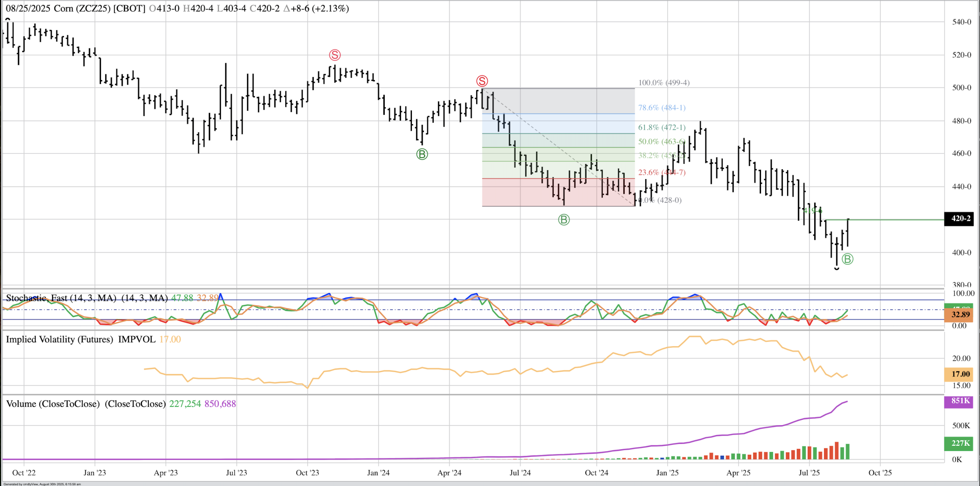Select the 100.0% (499-4) Fibonacci label
The height and width of the screenshot is (486, 980).
coord(663,83)
